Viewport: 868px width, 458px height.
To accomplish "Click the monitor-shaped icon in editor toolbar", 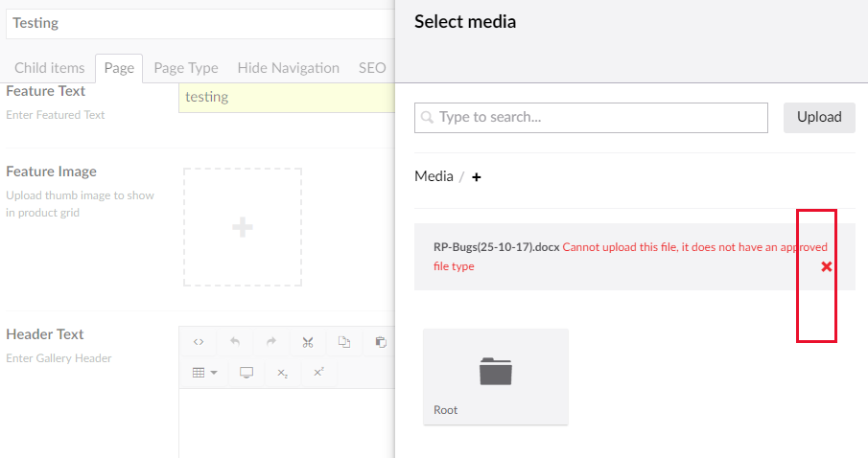I will pos(246,373).
